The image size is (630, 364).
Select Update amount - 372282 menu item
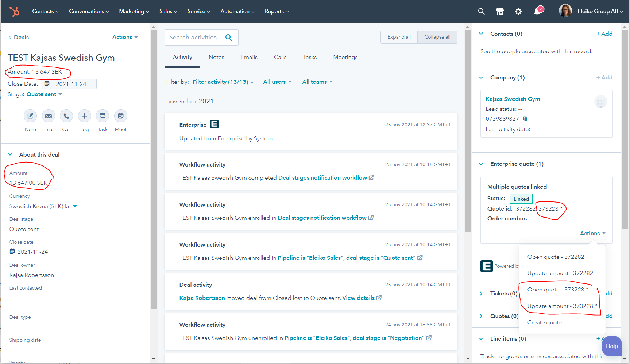point(560,273)
